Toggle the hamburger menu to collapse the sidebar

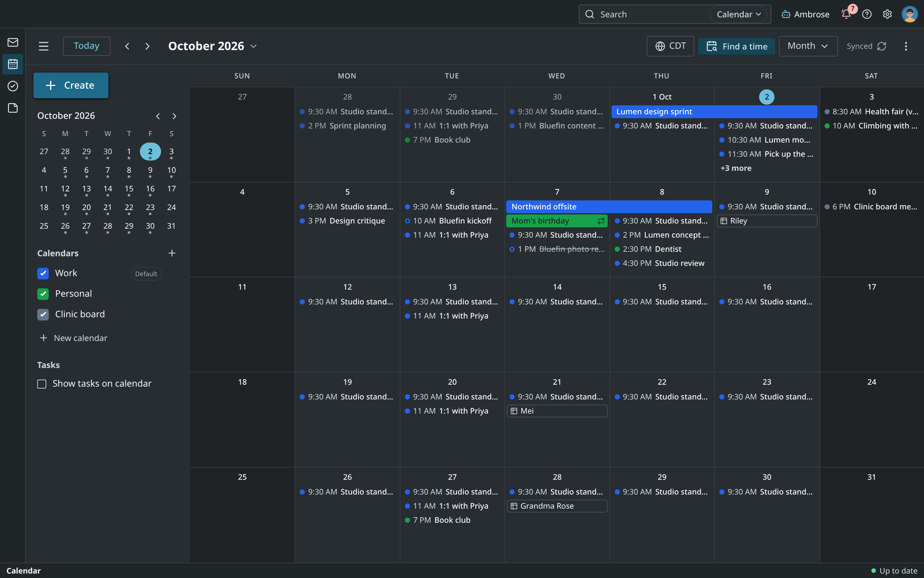(x=44, y=46)
